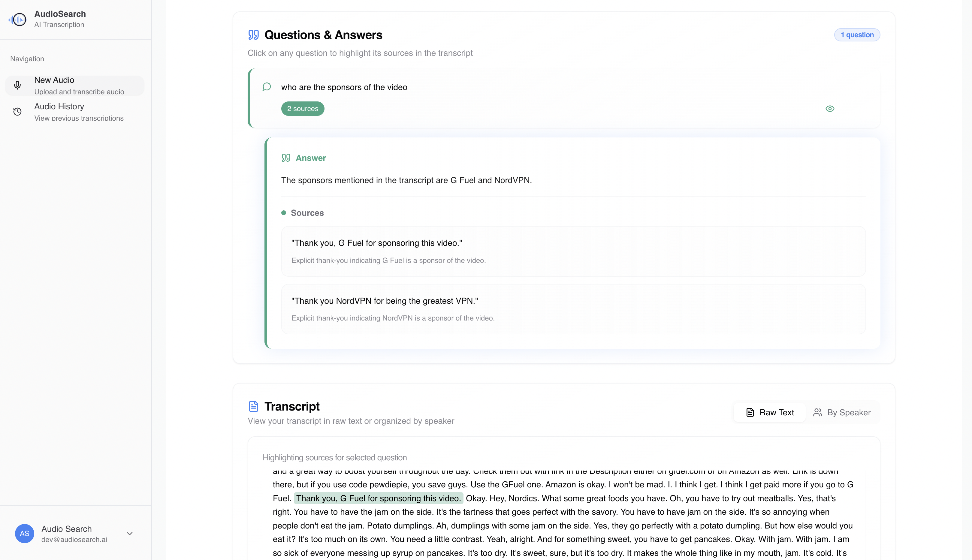
Task: Toggle the eye icon for source highlighting
Action: pos(830,109)
